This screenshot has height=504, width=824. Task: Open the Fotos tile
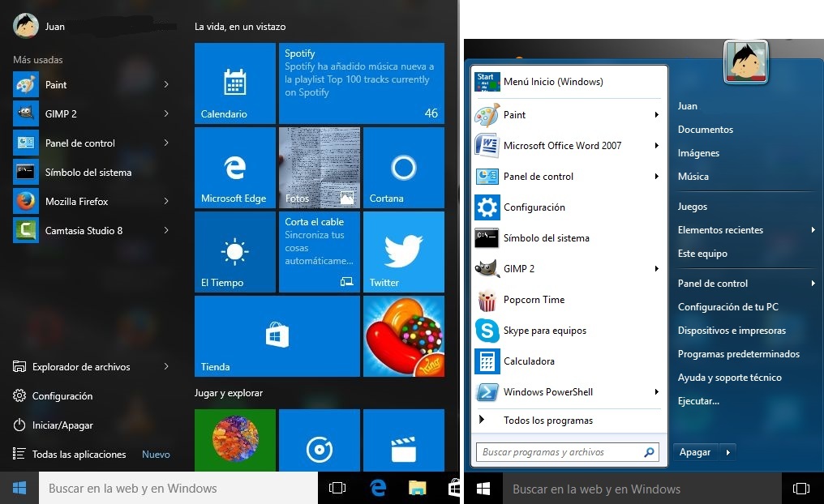click(320, 168)
